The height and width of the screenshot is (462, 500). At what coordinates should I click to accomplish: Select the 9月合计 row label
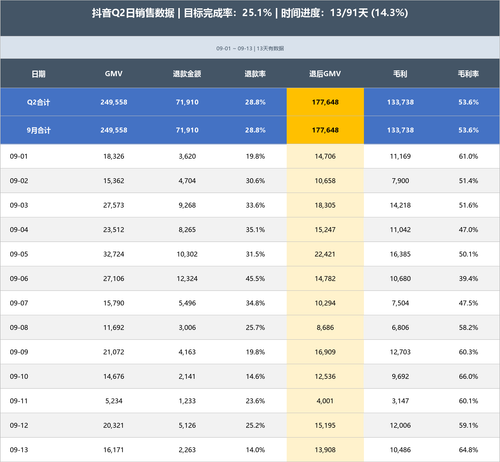(38, 130)
